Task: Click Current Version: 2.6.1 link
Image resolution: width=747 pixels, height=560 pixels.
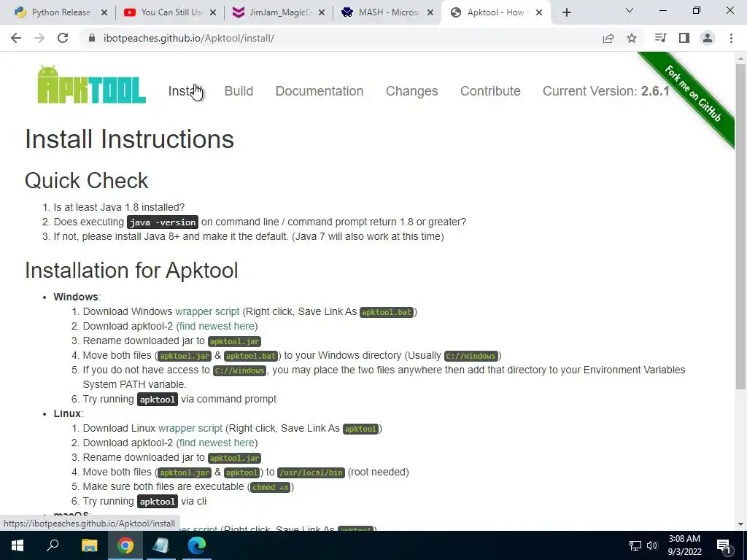Action: [606, 91]
